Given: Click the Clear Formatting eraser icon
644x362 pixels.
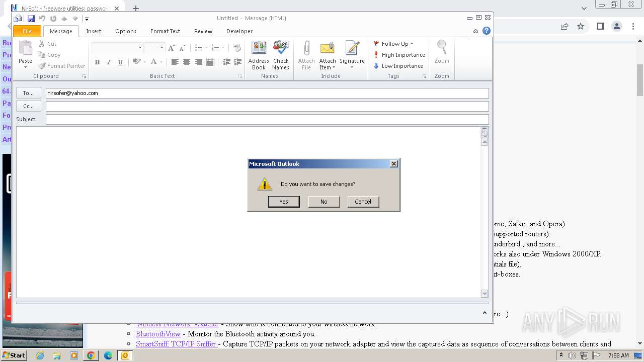Looking at the screenshot, I should click(x=237, y=48).
